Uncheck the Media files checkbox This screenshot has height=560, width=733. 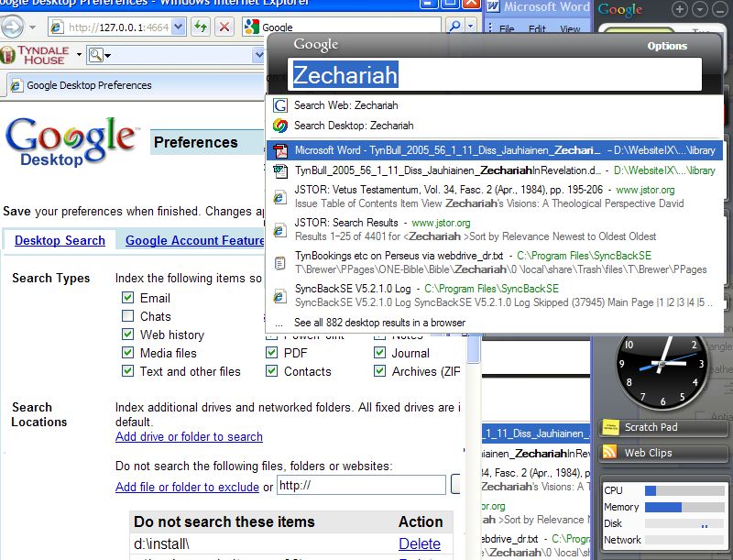pos(127,353)
